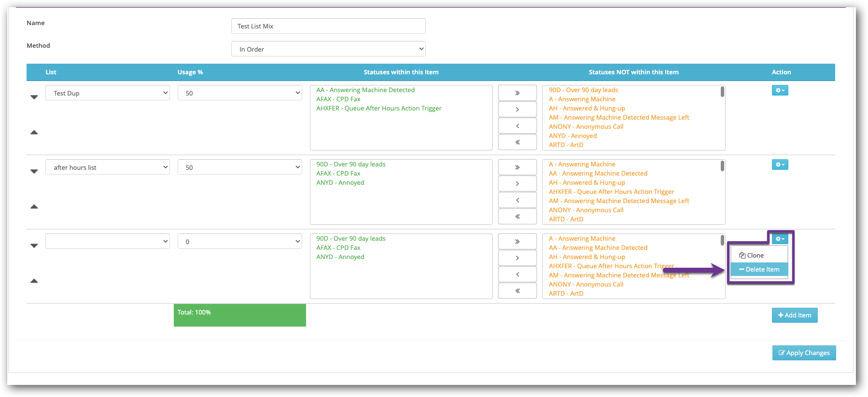Move Test Dup row down with arrow
Viewport: 868px width, 397px height.
click(34, 97)
